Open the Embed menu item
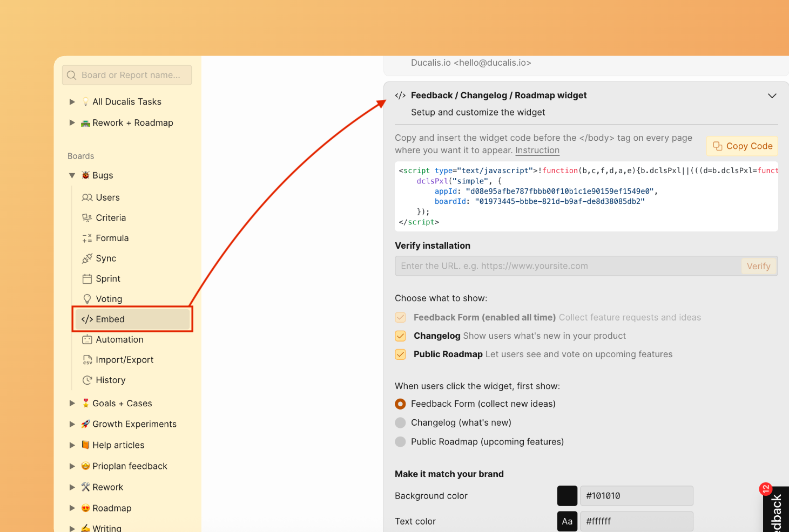This screenshot has width=789, height=532. point(110,319)
